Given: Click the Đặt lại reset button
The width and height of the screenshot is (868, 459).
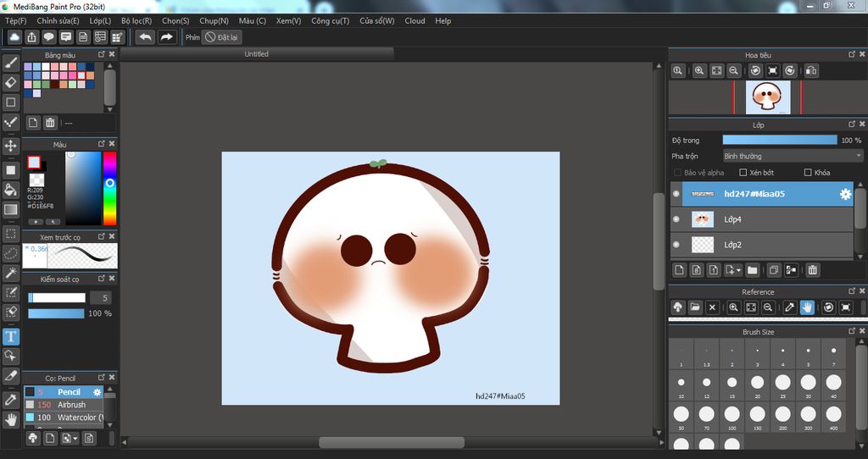Looking at the screenshot, I should coord(222,37).
